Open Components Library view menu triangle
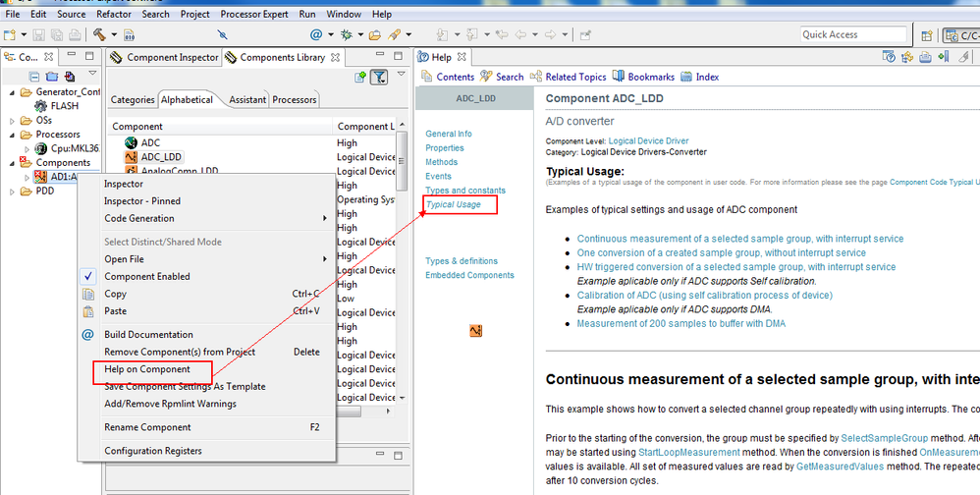980x495 pixels. [401, 73]
